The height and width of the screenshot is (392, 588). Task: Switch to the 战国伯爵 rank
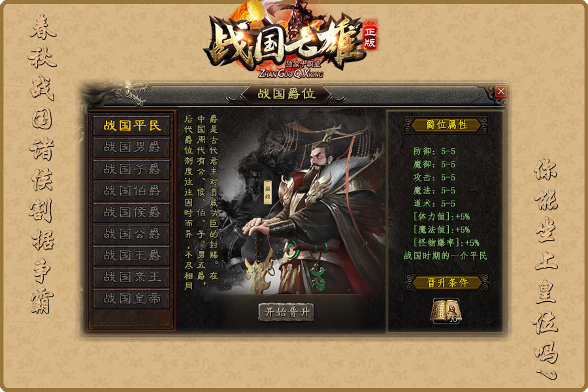click(132, 191)
